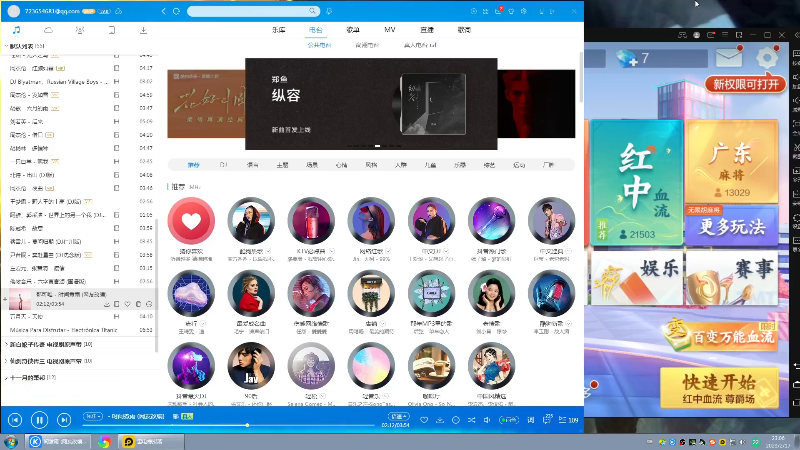The image size is (800, 450).
Task: Switch to 歌词 tab
Action: [464, 30]
